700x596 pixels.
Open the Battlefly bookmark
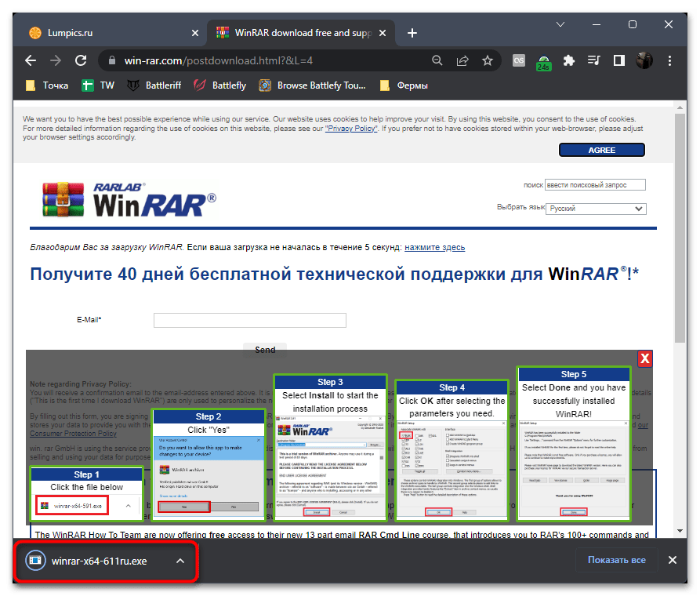coord(220,85)
